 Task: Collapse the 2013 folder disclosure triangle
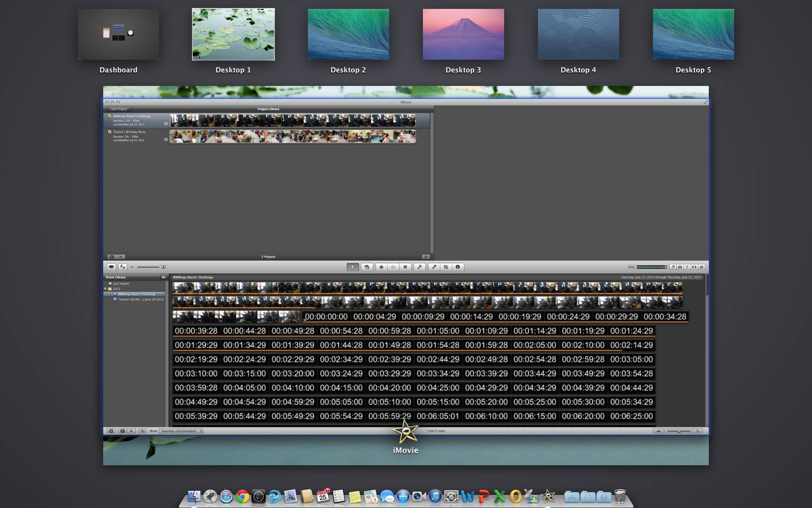pyautogui.click(x=105, y=289)
